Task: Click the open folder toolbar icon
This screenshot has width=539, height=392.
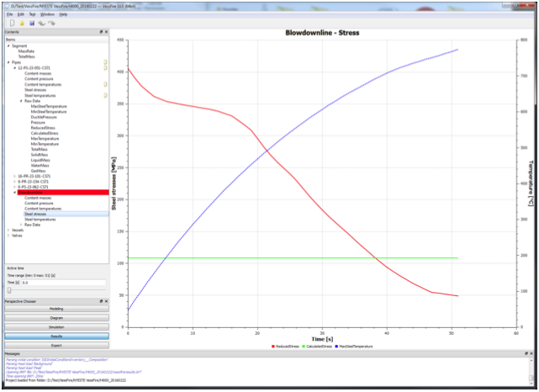Action: click(x=22, y=24)
